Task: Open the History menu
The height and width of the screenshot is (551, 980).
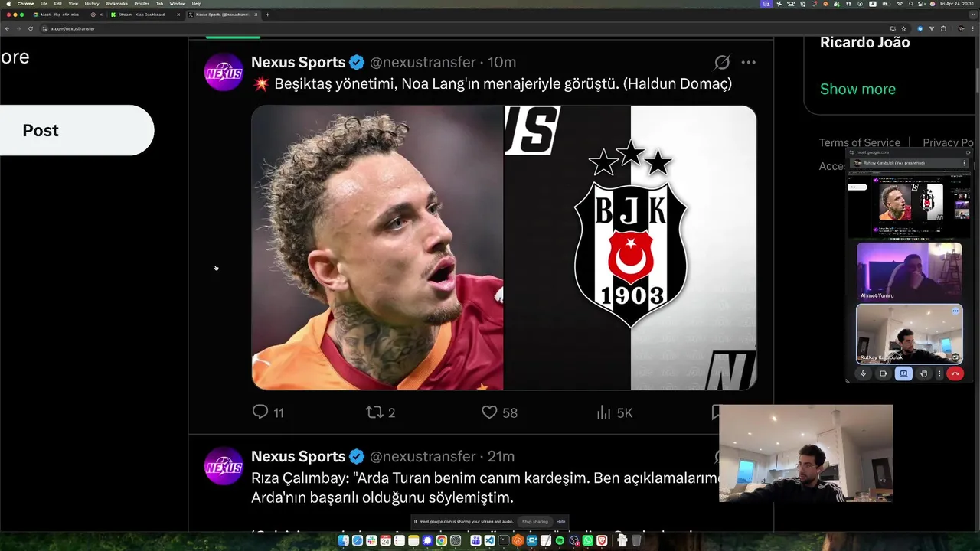Action: (x=92, y=4)
